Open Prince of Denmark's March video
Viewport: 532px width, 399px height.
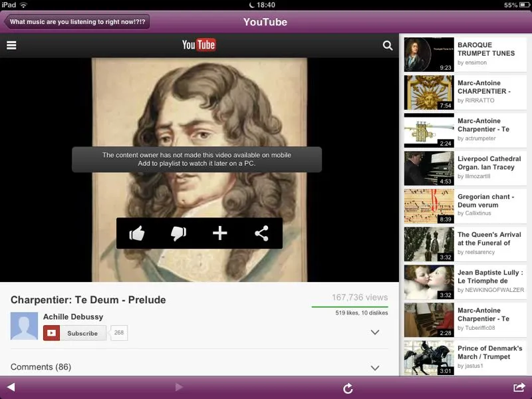point(464,358)
